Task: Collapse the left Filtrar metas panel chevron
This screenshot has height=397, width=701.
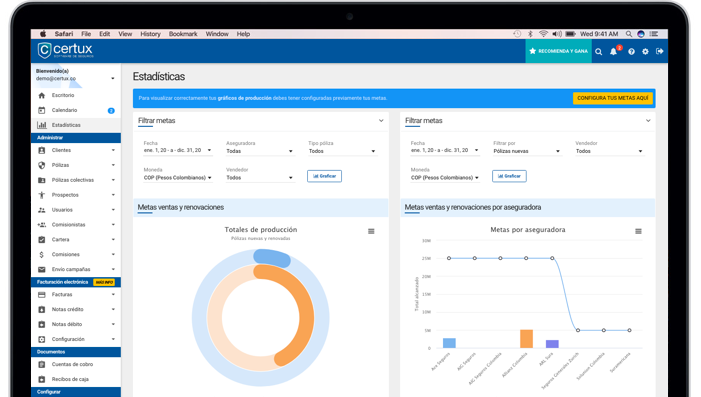Action: coord(381,121)
